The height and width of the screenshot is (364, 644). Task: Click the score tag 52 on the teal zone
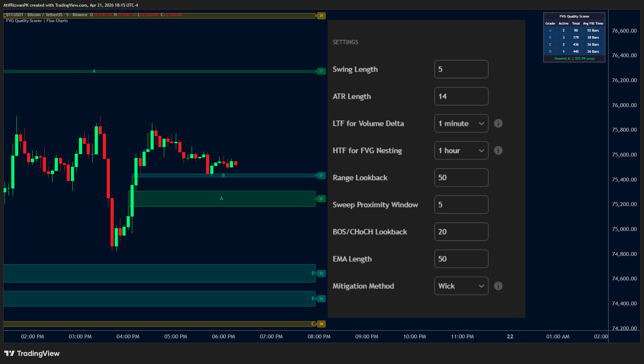click(321, 273)
